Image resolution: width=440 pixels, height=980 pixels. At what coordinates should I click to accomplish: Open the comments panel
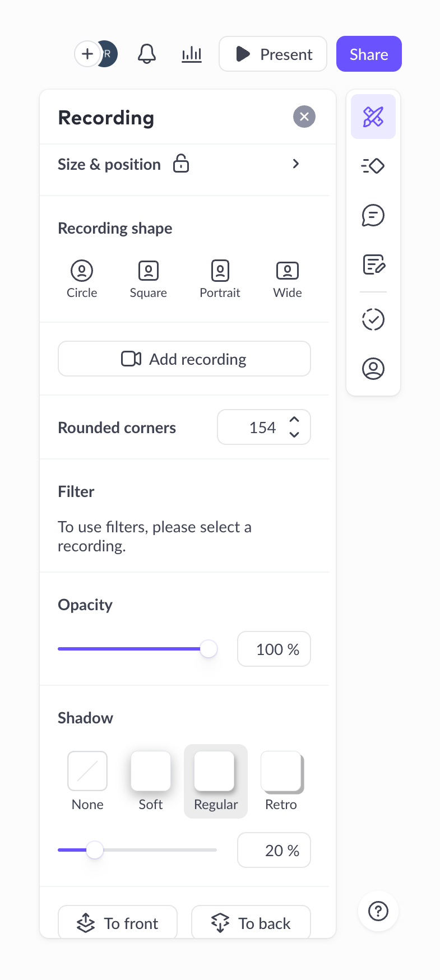tap(373, 215)
